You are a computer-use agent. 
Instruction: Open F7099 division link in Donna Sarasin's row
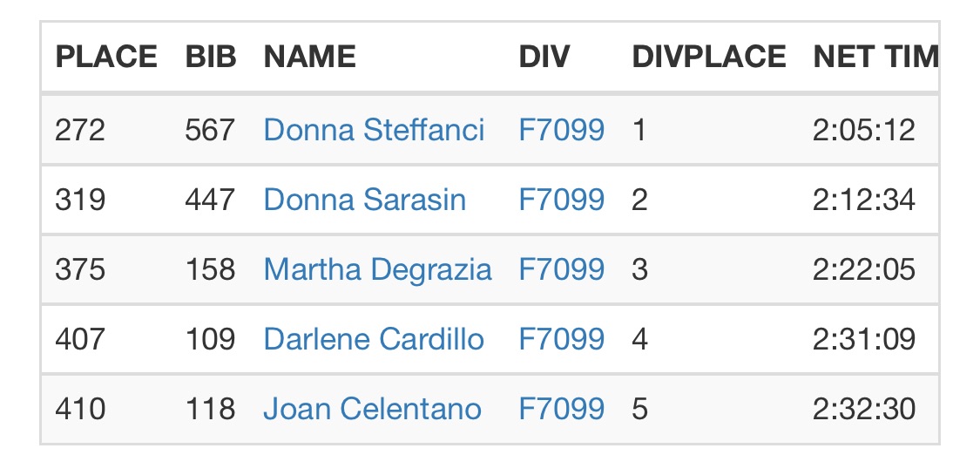(x=561, y=200)
